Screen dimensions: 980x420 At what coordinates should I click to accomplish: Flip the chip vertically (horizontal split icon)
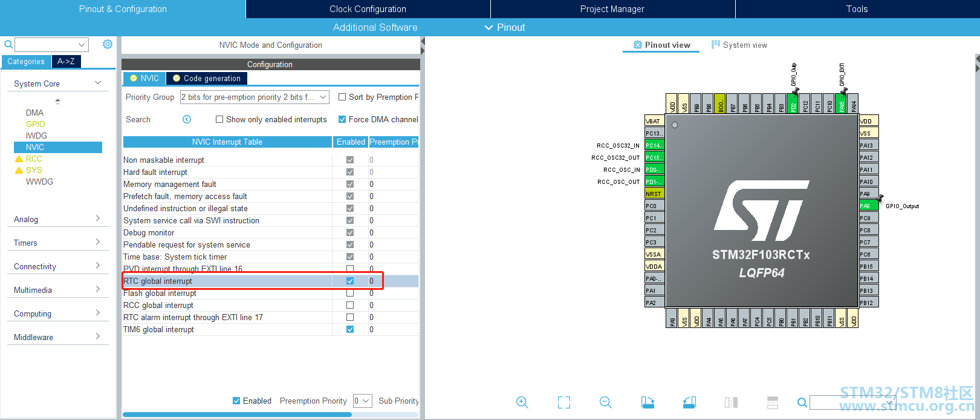773,402
